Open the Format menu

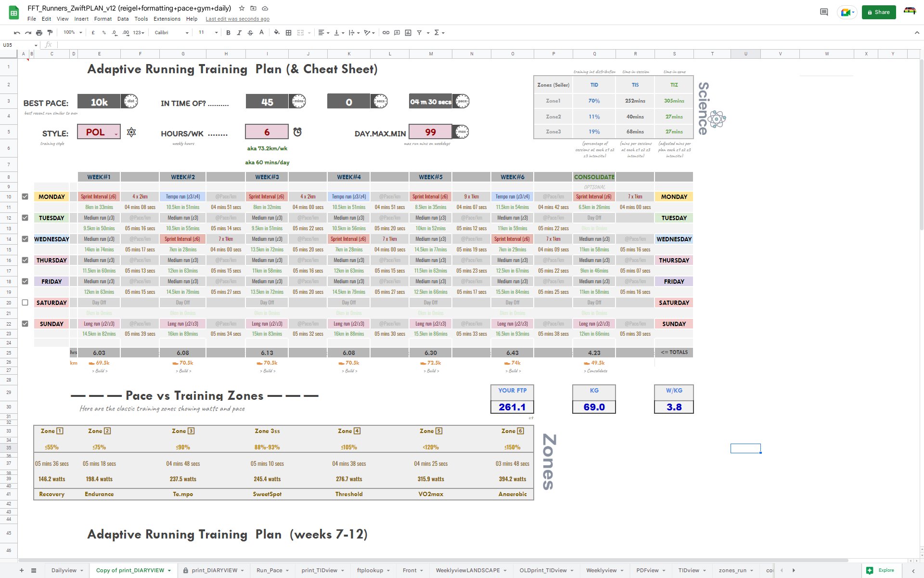(x=103, y=19)
